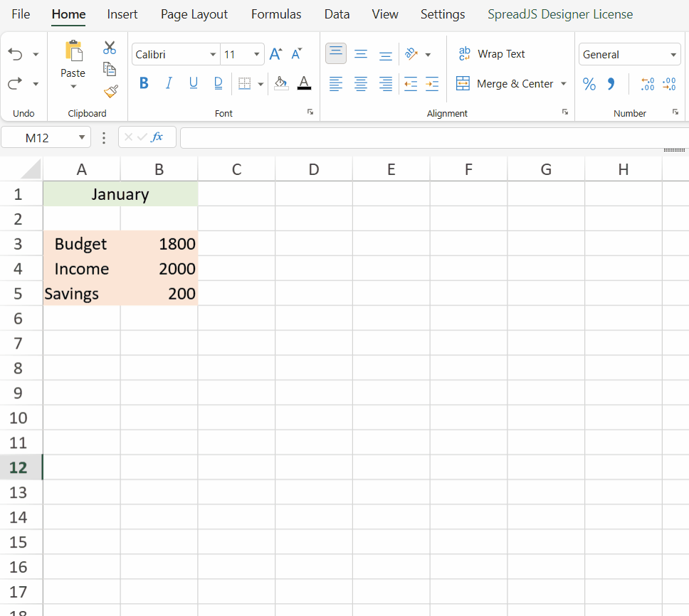Open the File menu
The height and width of the screenshot is (616, 689).
21,14
